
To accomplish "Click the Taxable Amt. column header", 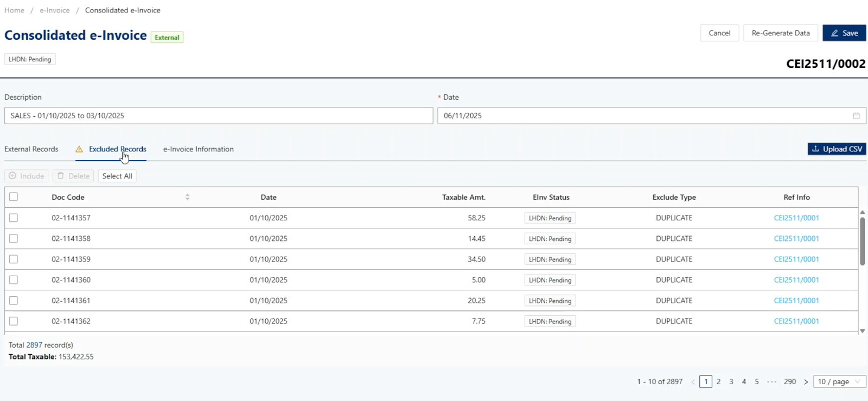I will (464, 197).
